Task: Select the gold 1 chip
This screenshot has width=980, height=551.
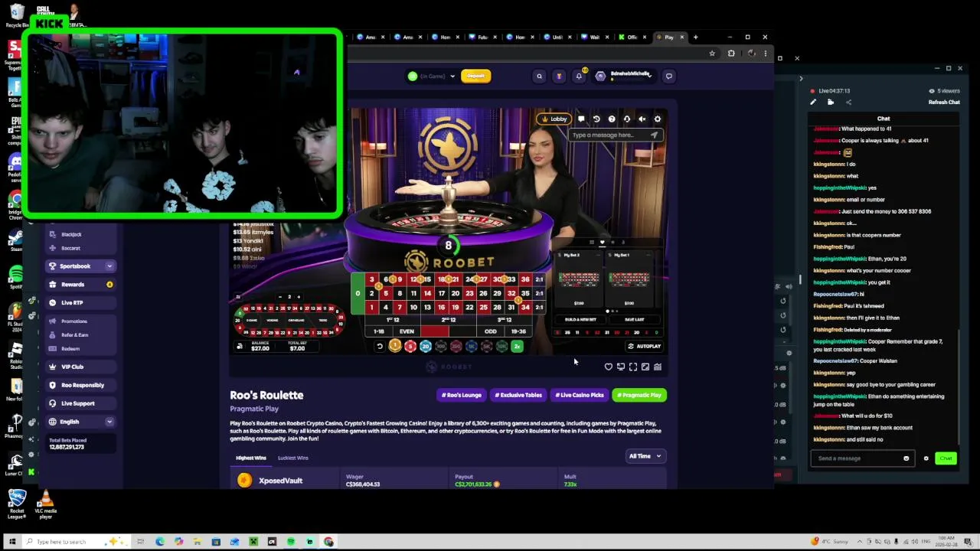Action: tap(395, 347)
